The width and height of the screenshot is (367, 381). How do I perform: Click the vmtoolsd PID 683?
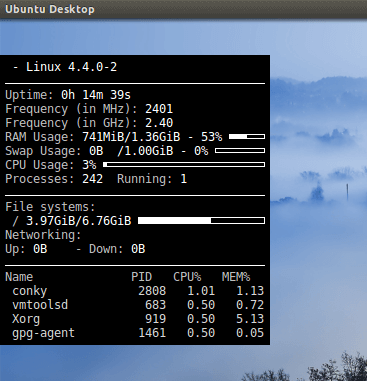156,305
